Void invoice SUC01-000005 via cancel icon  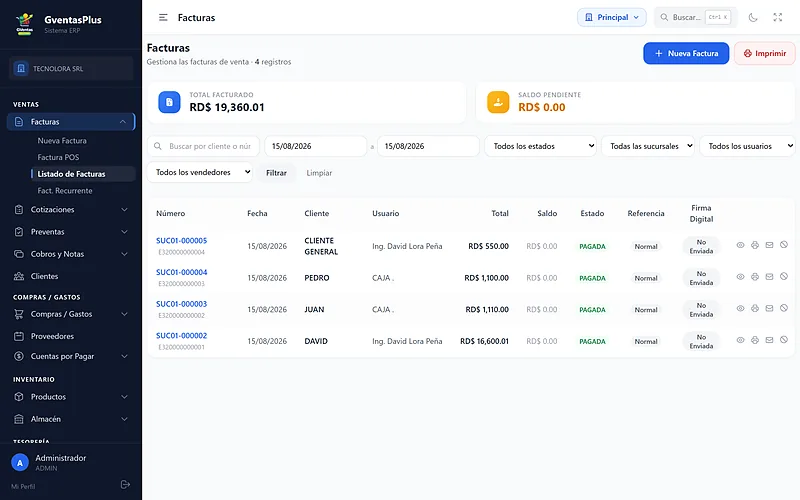(x=784, y=245)
